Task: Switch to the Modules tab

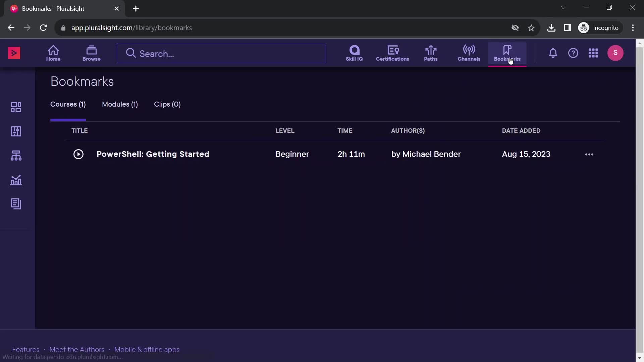Action: 120,104
